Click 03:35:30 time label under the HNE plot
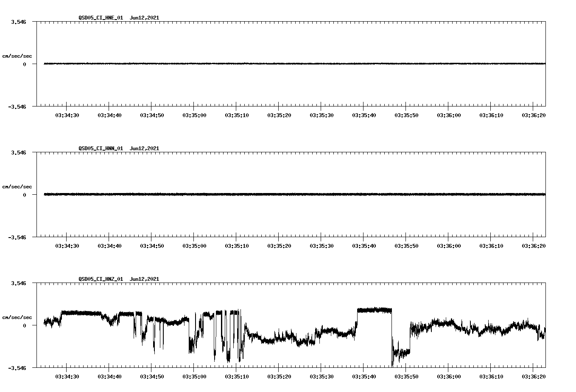 (322, 115)
